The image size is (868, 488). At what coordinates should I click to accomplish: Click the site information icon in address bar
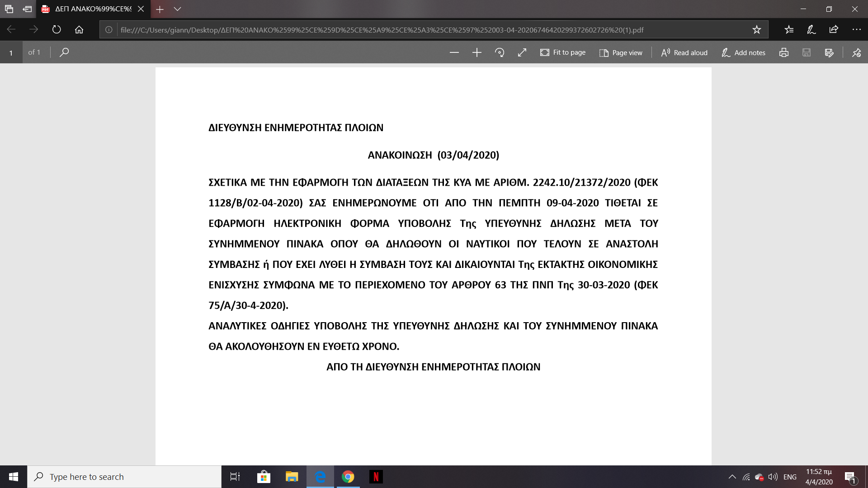point(109,30)
